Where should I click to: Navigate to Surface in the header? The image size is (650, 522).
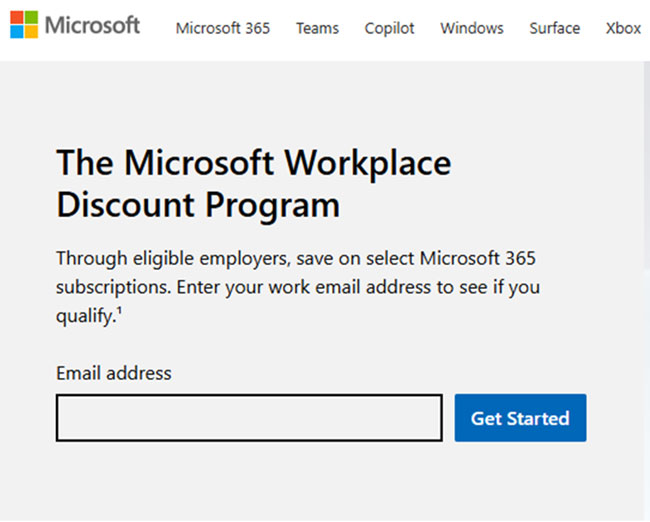(x=554, y=28)
